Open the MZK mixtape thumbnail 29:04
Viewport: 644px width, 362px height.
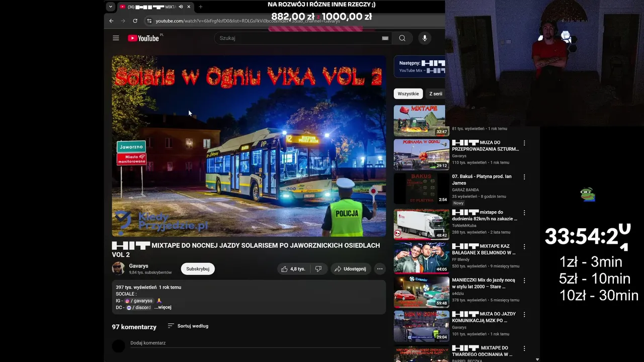(421, 326)
